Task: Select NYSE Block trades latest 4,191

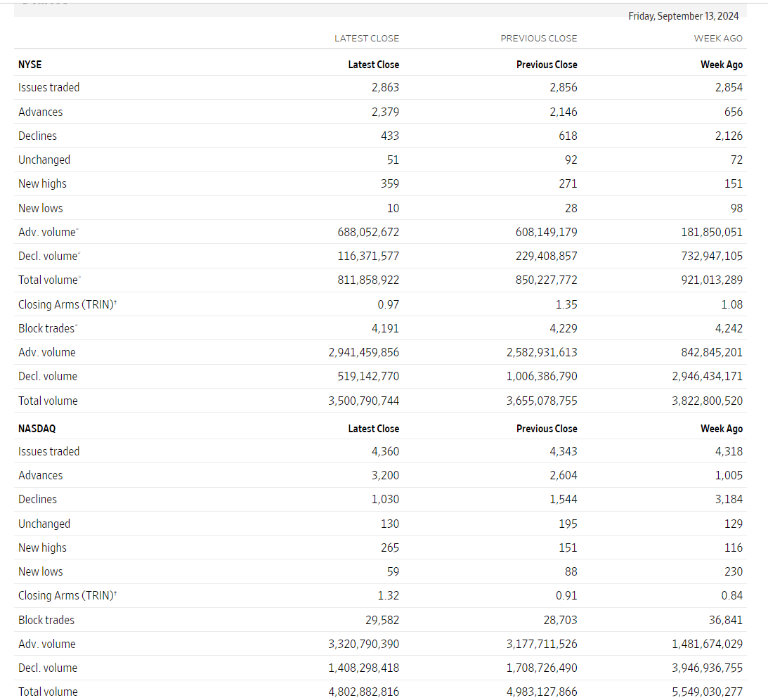Action: pyautogui.click(x=386, y=329)
